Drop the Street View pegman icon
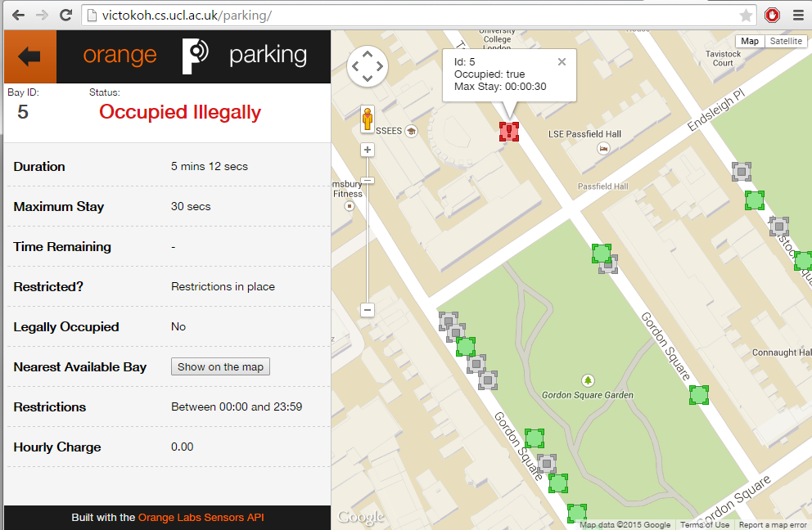812x530 pixels. 368,119
